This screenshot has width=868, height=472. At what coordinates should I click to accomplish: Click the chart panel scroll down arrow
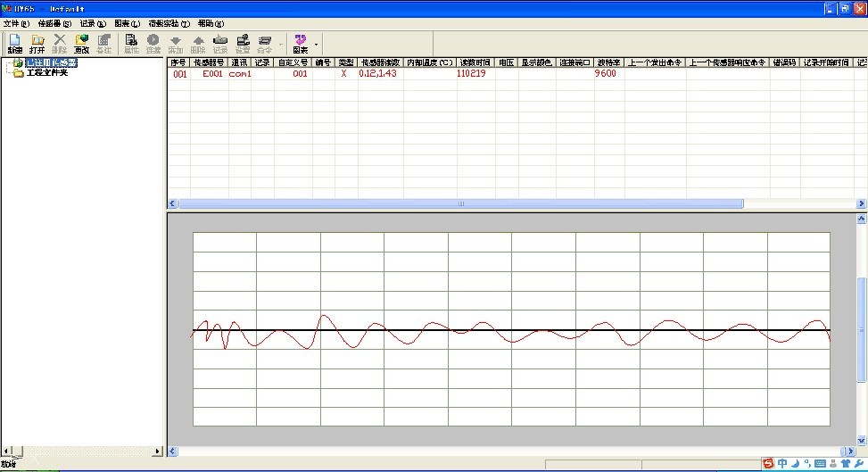[862, 441]
